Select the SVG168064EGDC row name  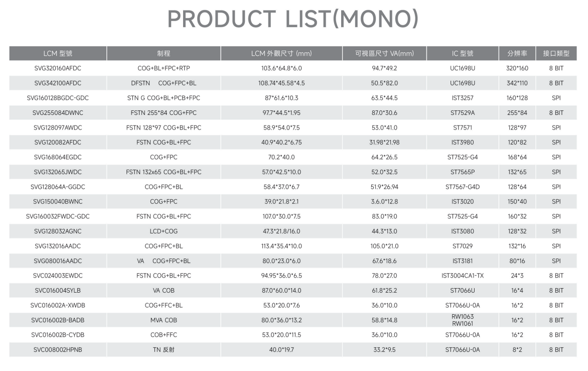coord(58,157)
